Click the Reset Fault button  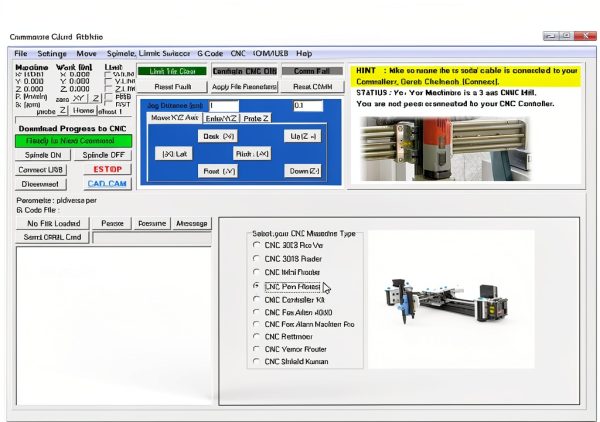173,87
